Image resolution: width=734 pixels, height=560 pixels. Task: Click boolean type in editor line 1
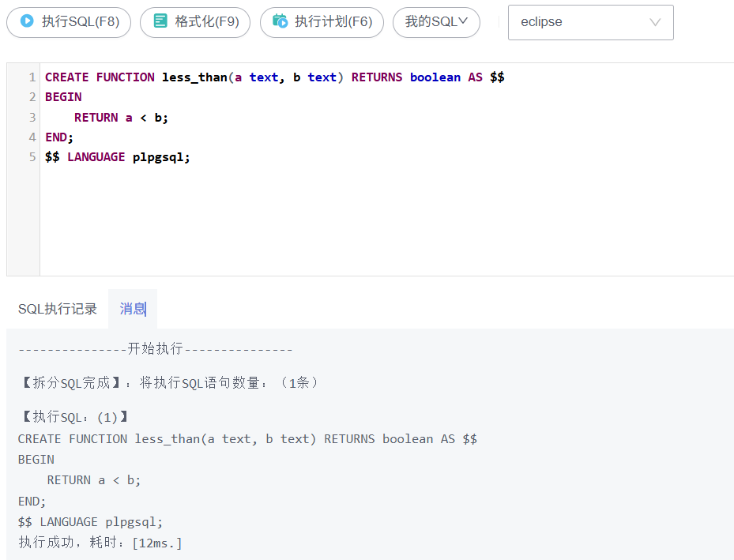435,77
